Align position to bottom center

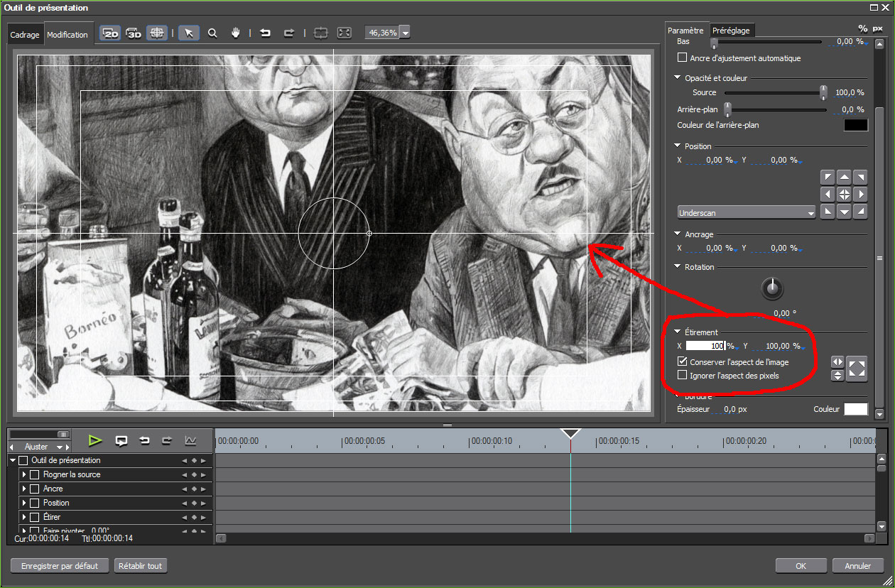(x=844, y=211)
